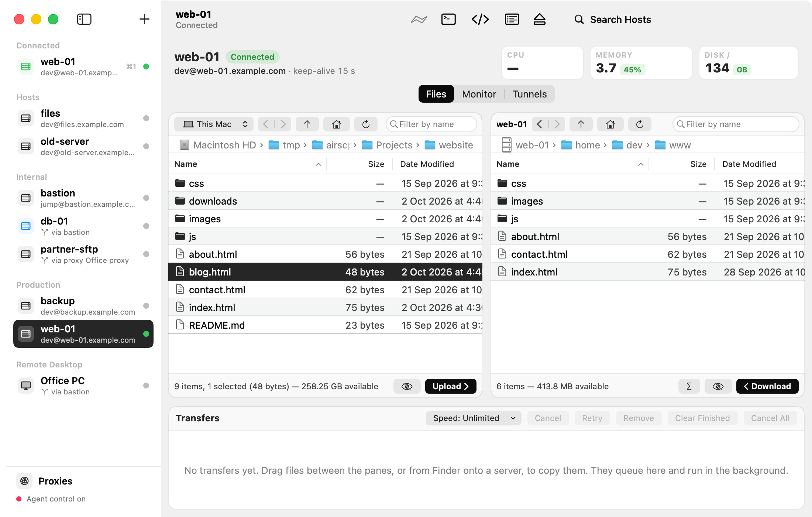Focus local Filter by name field
Viewport: 812px width, 517px height.
431,124
